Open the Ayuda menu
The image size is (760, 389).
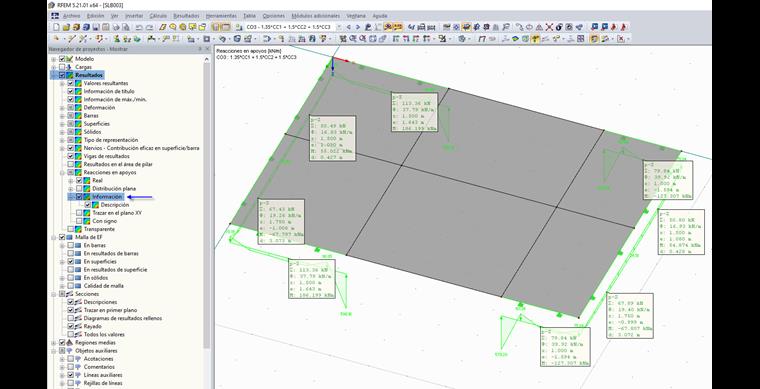380,16
